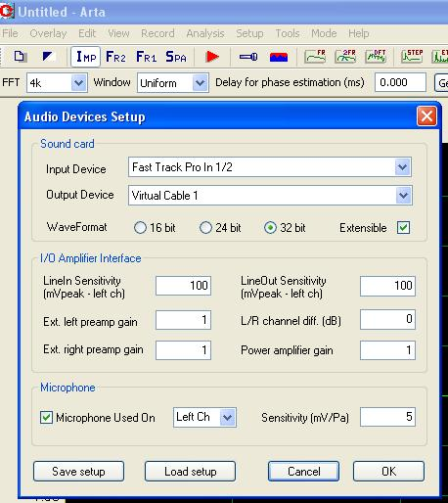448x503 pixels.
Task: Select 32 bit WaveFormat
Action: [270, 228]
